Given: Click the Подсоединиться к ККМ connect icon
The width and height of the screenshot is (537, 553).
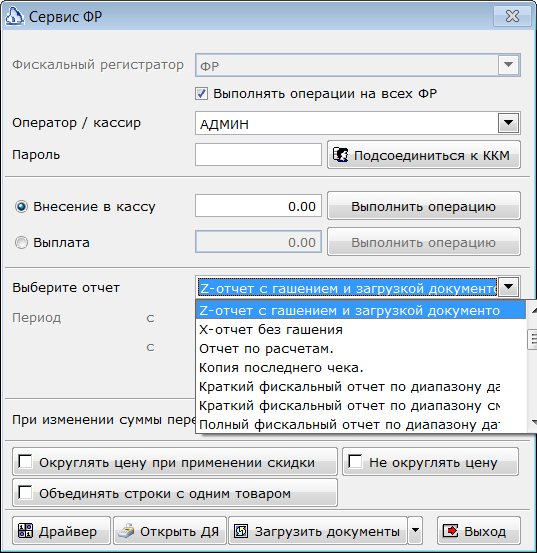Looking at the screenshot, I should (341, 155).
